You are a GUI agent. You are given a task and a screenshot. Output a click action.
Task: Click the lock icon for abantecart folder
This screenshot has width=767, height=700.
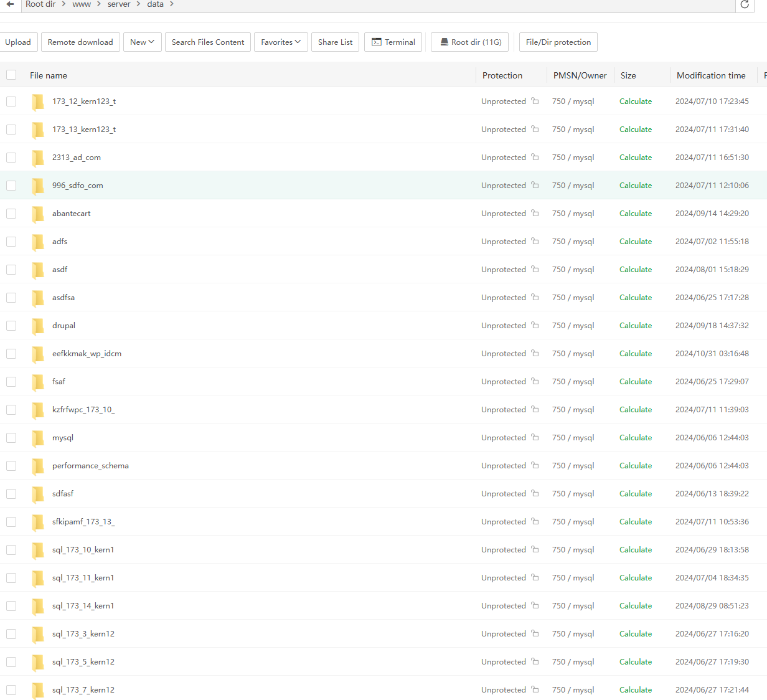[x=535, y=213]
